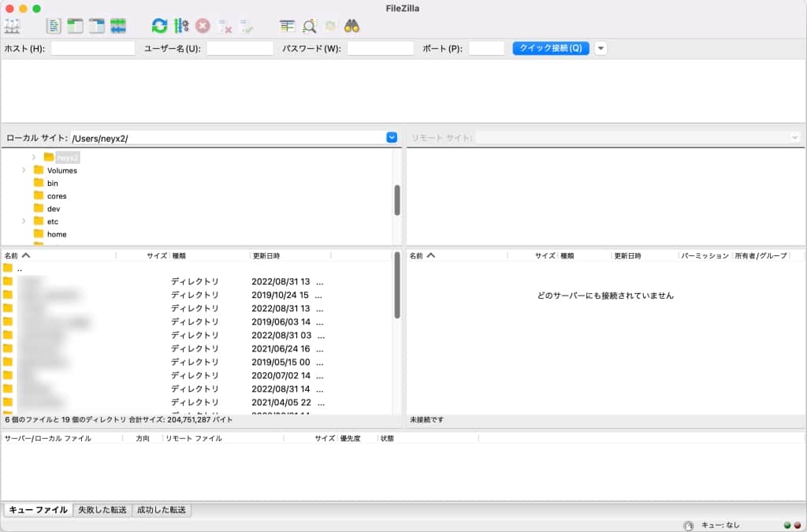Switch to the 失敗した転送 tab
The width and height of the screenshot is (807, 532).
(x=102, y=510)
